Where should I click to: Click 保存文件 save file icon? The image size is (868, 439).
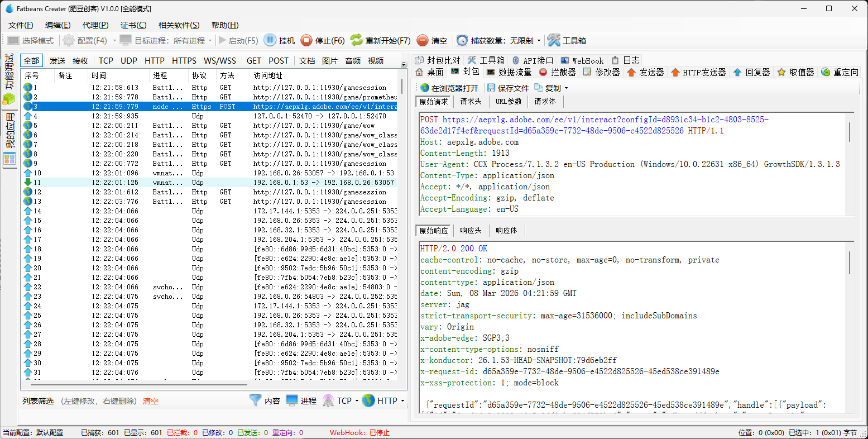(491, 88)
